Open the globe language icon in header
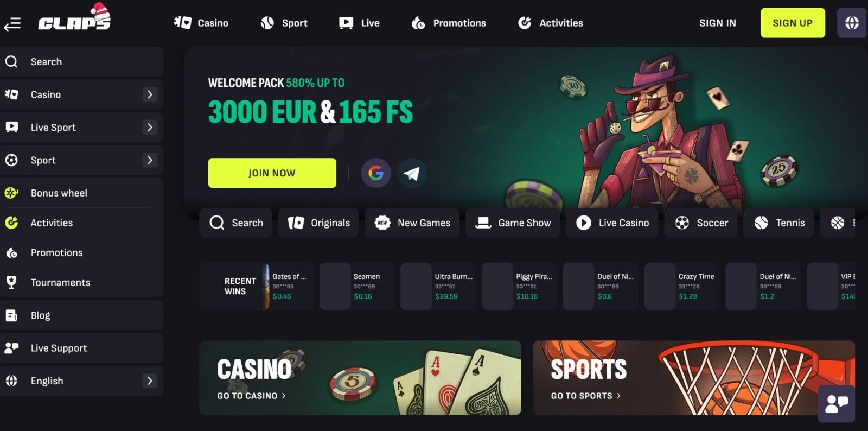 pos(852,23)
